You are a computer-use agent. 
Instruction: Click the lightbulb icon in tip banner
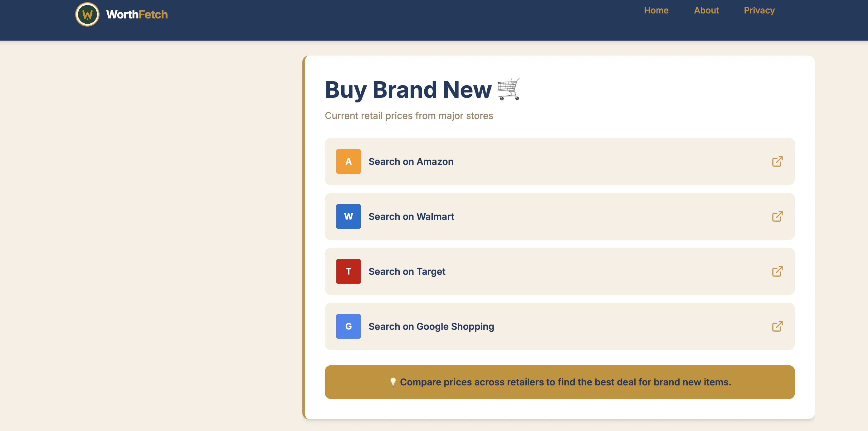point(393,382)
